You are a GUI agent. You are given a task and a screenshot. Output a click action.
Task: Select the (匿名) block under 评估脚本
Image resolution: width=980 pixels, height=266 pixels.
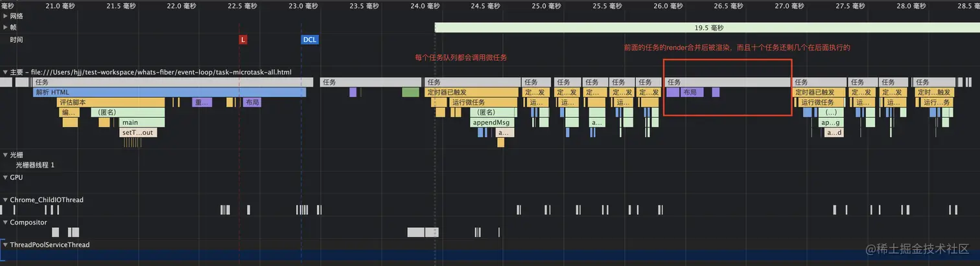click(x=127, y=112)
